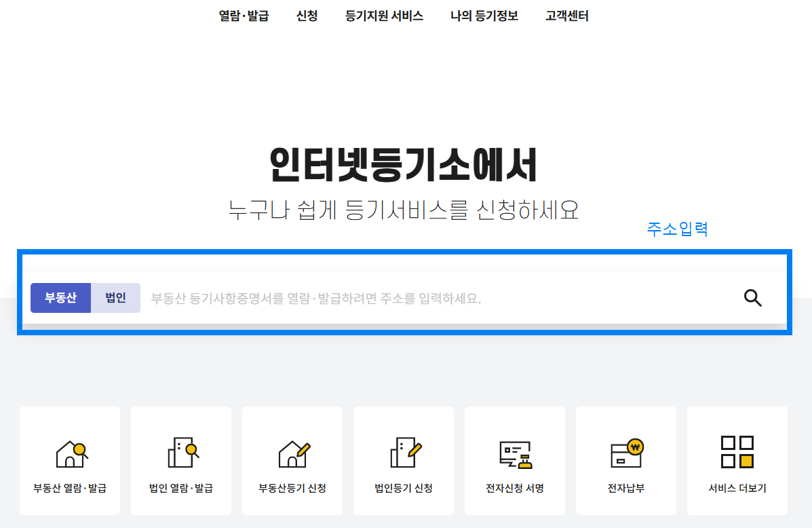Click the magnifying glass search icon
This screenshot has width=812, height=528.
[x=753, y=297]
